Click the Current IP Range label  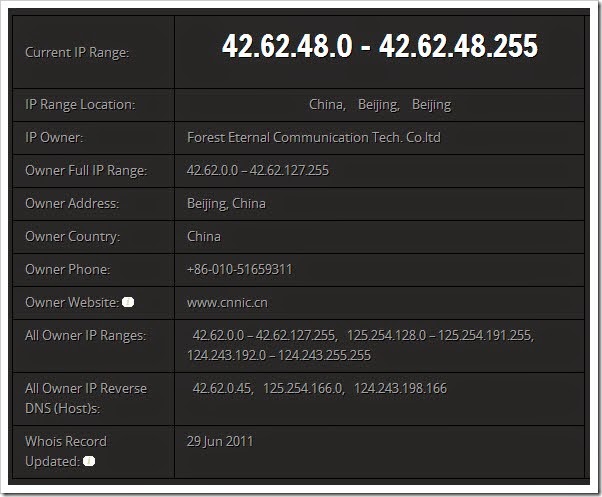coord(77,52)
